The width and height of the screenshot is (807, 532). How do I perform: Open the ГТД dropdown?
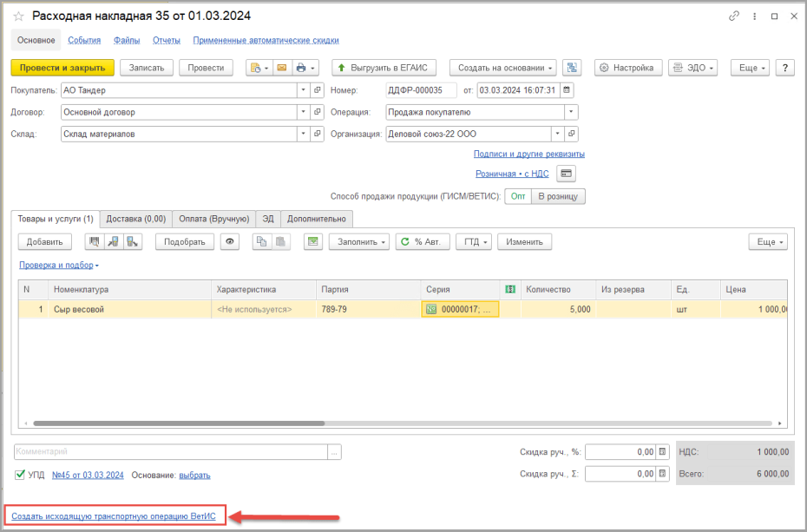pyautogui.click(x=474, y=242)
